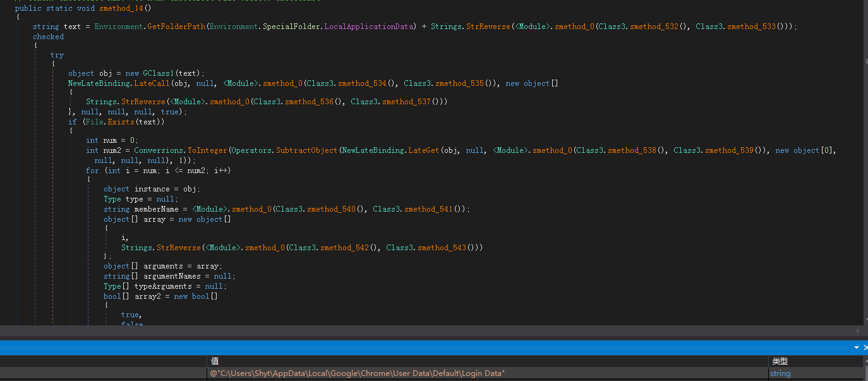Select the 类型 column header
The width and height of the screenshot is (868, 381).
click(x=814, y=361)
